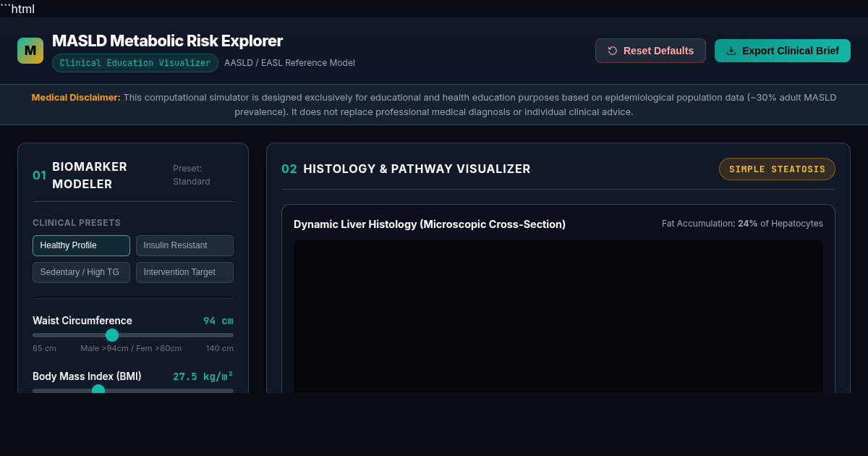Viewport: 868px width, 456px height.
Task: Select the Healthy Profile preset
Action: coord(81,245)
